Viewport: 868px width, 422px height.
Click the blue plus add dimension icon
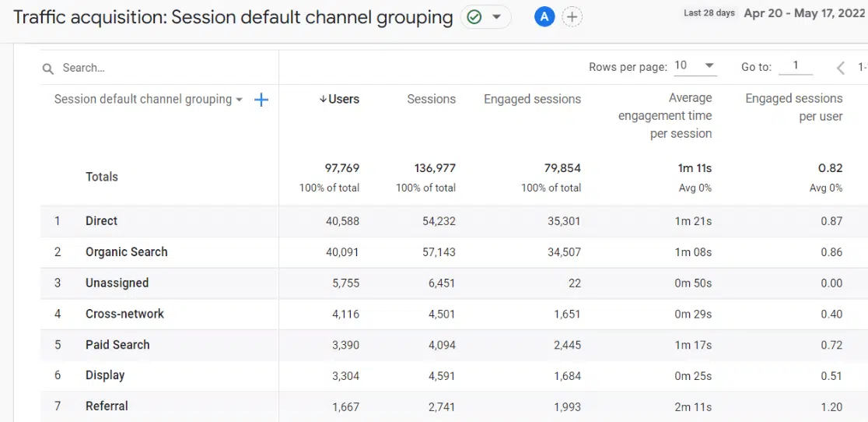tap(261, 100)
